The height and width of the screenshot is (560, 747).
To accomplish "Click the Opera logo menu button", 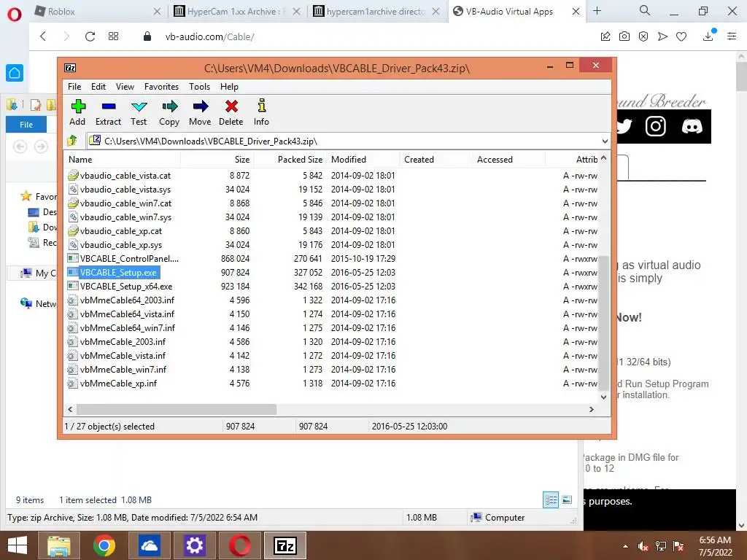I will click(15, 15).
